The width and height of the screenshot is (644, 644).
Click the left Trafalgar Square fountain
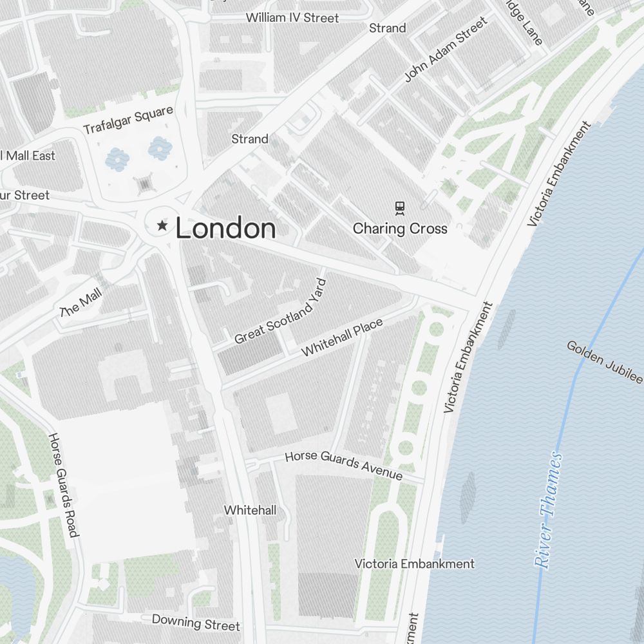[x=117, y=159]
